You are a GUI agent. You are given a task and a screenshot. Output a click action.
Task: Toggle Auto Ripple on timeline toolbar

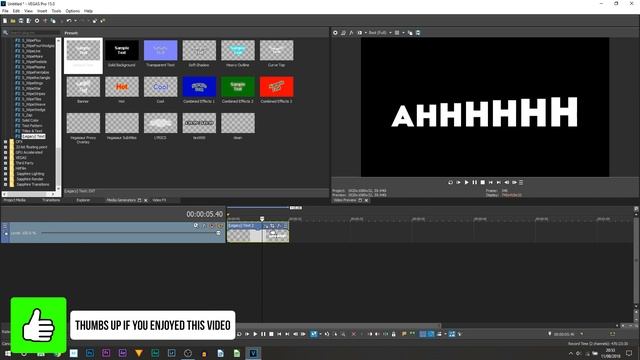point(439,334)
